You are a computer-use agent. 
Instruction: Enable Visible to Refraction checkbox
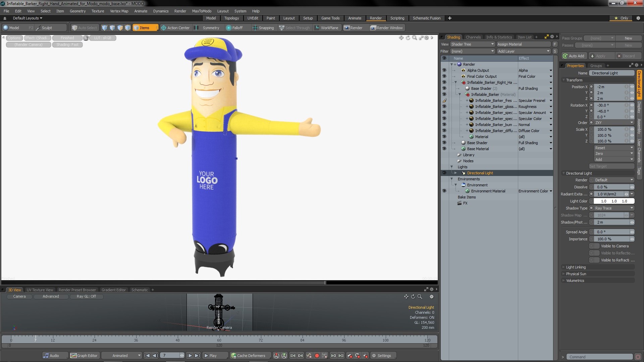594,260
